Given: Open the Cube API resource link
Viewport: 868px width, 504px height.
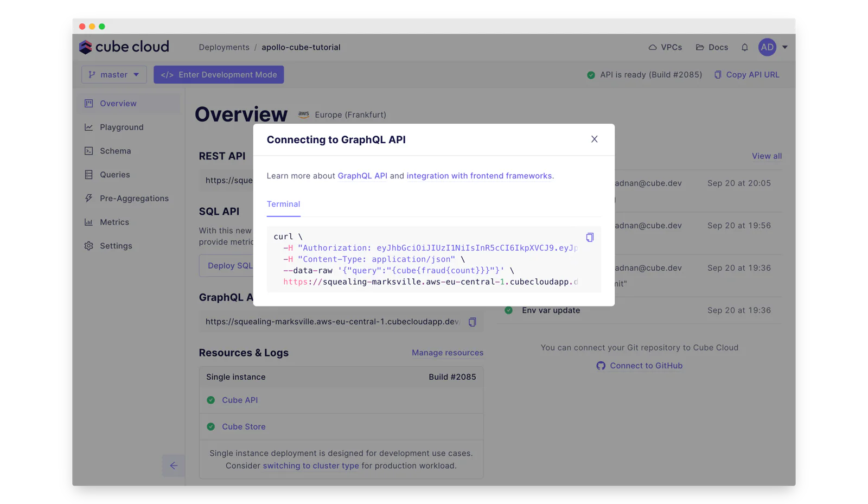Looking at the screenshot, I should (x=240, y=400).
